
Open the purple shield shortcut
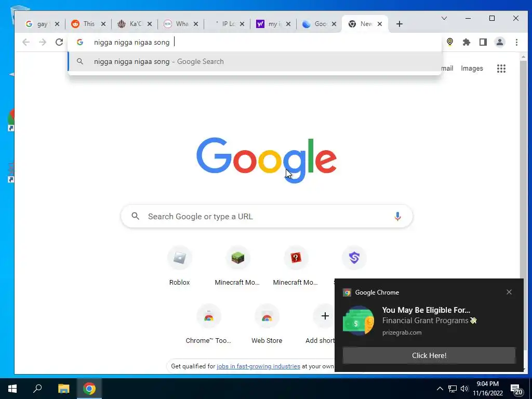pos(354,258)
